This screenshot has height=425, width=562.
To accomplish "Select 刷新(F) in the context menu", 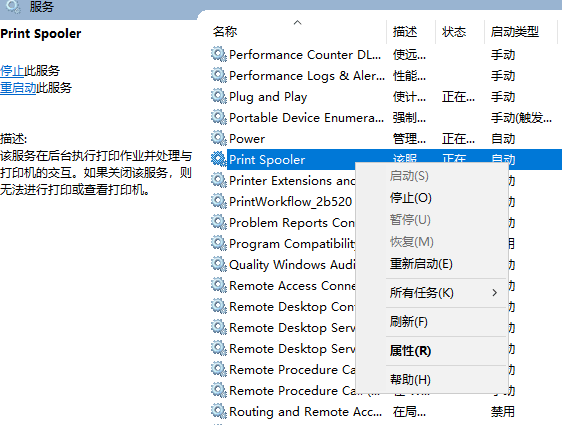I will coord(409,322).
